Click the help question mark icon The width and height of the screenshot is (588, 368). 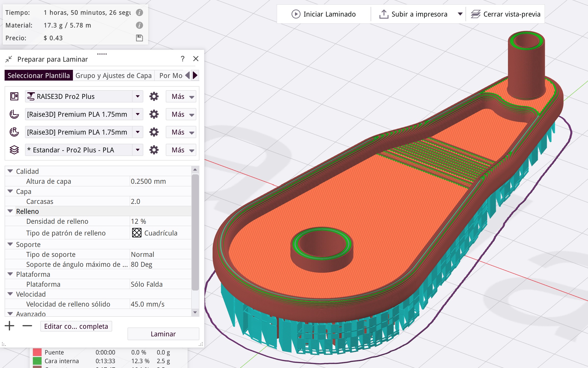pyautogui.click(x=183, y=59)
